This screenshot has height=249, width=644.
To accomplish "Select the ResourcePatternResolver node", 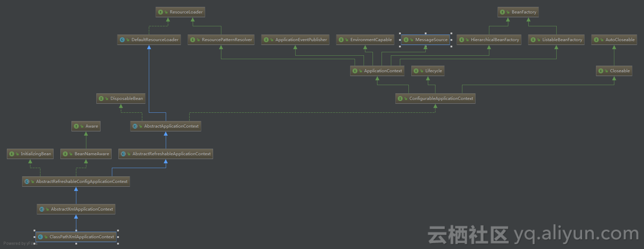I will click(221, 40).
